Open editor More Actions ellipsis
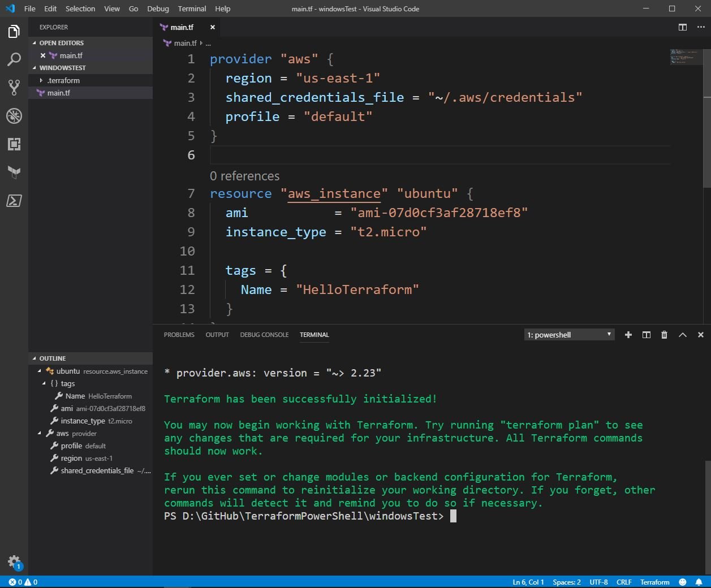This screenshot has height=588, width=711. point(701,27)
